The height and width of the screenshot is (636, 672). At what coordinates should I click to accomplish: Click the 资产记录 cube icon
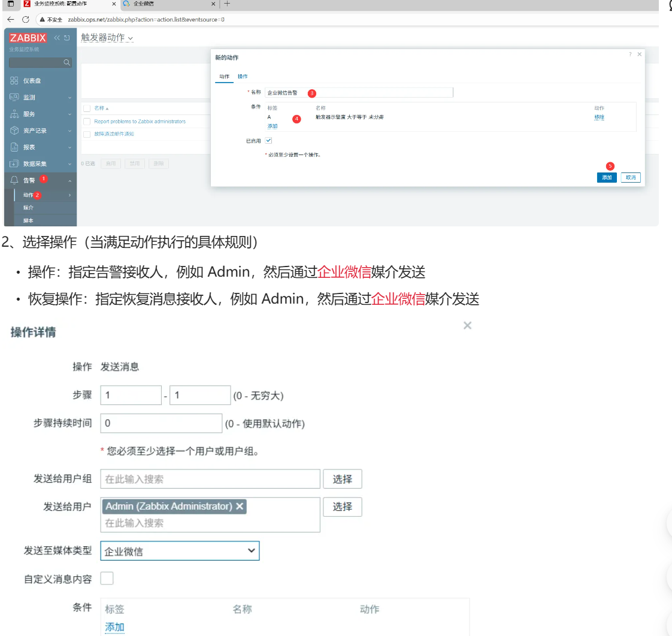14,131
